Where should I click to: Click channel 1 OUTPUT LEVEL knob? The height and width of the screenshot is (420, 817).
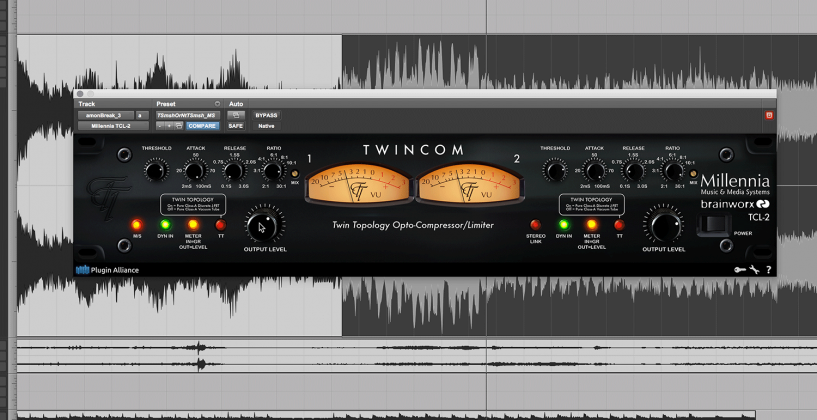pos(264,225)
